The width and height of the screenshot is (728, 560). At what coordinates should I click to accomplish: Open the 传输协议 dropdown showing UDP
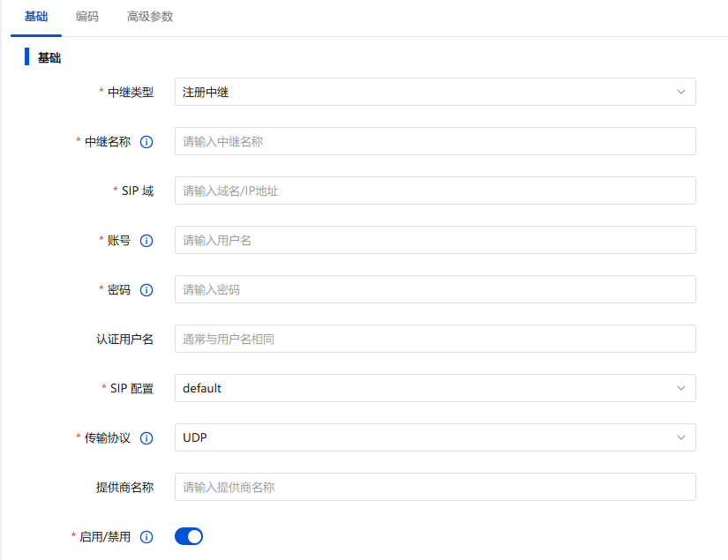coord(434,437)
